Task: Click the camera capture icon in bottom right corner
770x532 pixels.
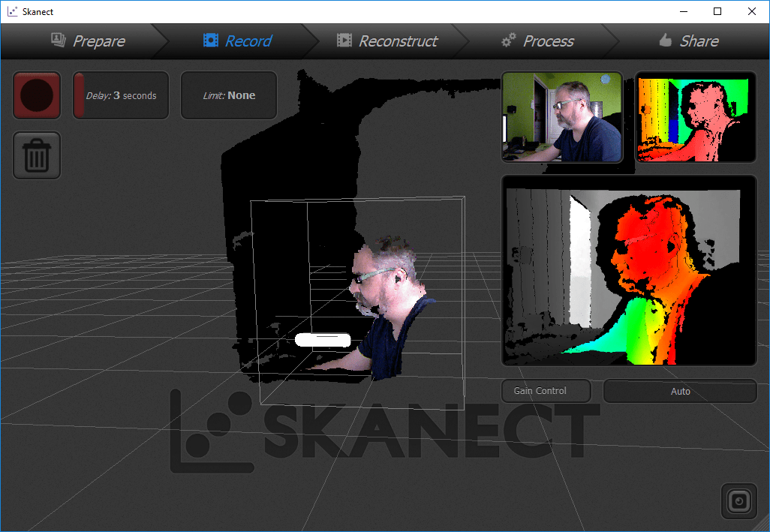Action: 738,500
